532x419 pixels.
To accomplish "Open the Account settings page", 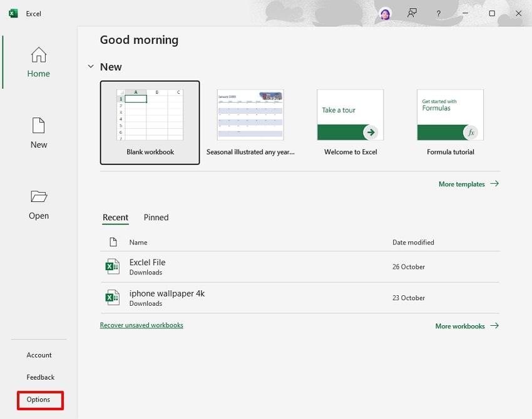I will tap(39, 355).
